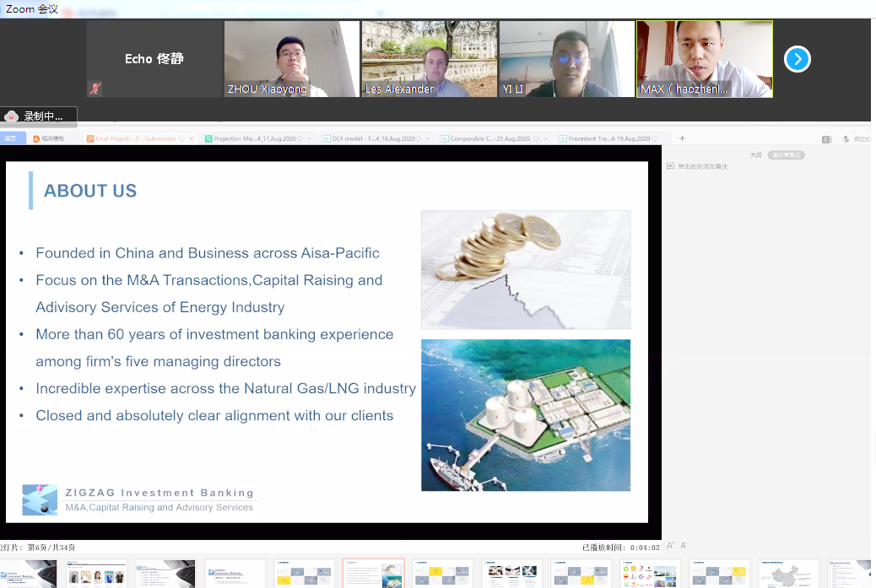Decrease the notes font size (smaller A)

coord(683,546)
